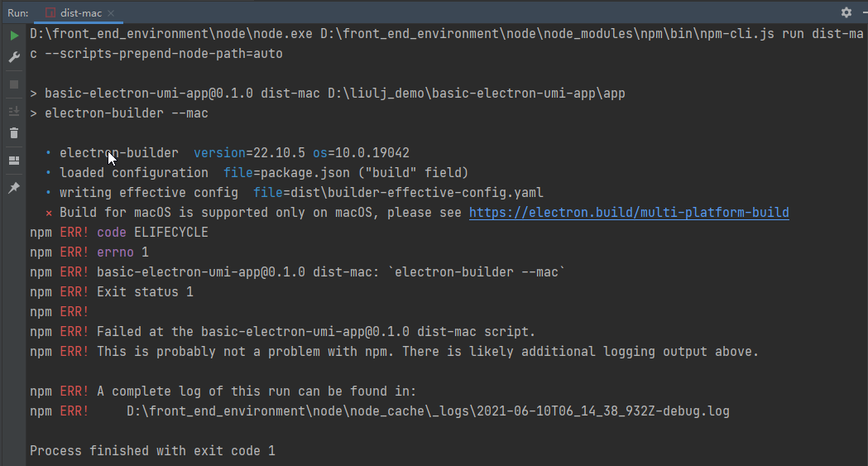
Task: Click the scroll to end icon
Action: [14, 111]
